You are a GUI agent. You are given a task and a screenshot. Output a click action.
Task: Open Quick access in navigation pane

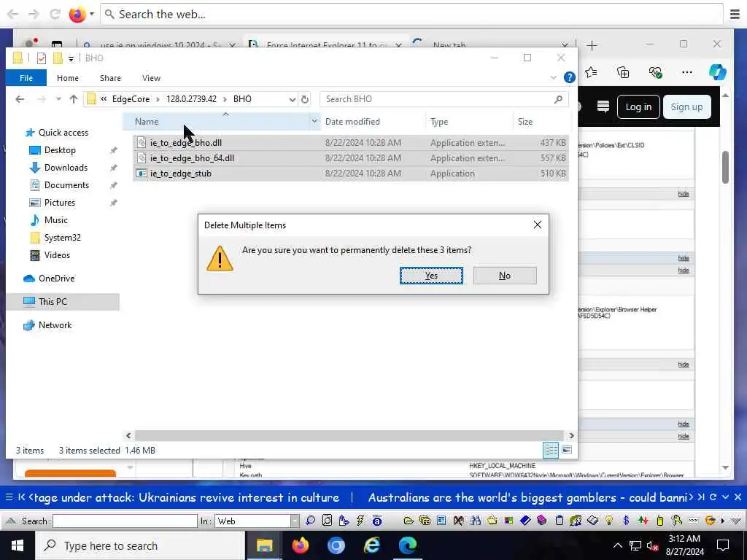point(63,133)
